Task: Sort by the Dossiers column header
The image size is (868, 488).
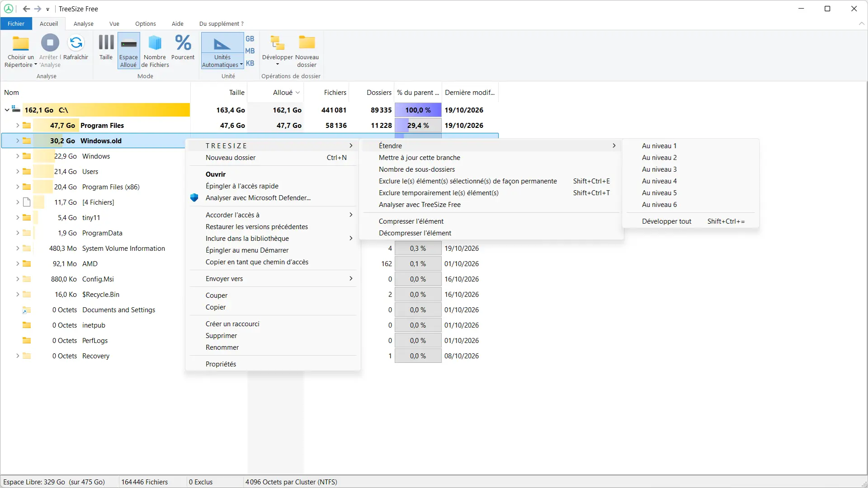Action: (x=372, y=92)
